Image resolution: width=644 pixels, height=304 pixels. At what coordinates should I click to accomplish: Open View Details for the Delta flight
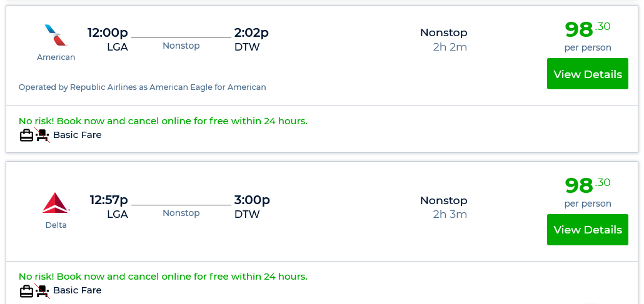(x=587, y=230)
